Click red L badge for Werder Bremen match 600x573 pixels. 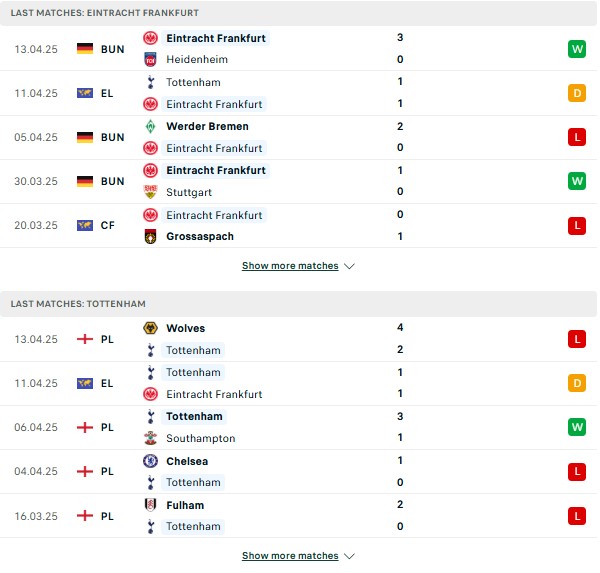pos(577,137)
